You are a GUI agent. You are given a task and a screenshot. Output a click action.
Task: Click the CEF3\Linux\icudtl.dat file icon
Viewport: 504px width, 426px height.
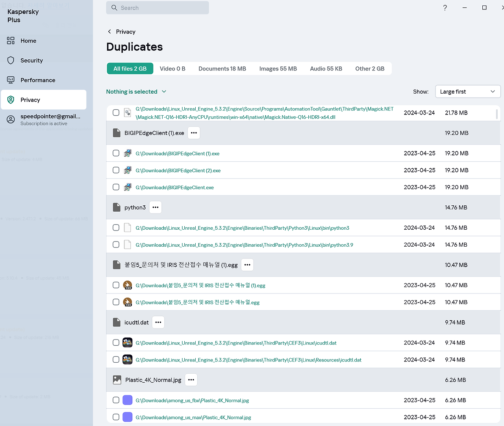coord(128,343)
